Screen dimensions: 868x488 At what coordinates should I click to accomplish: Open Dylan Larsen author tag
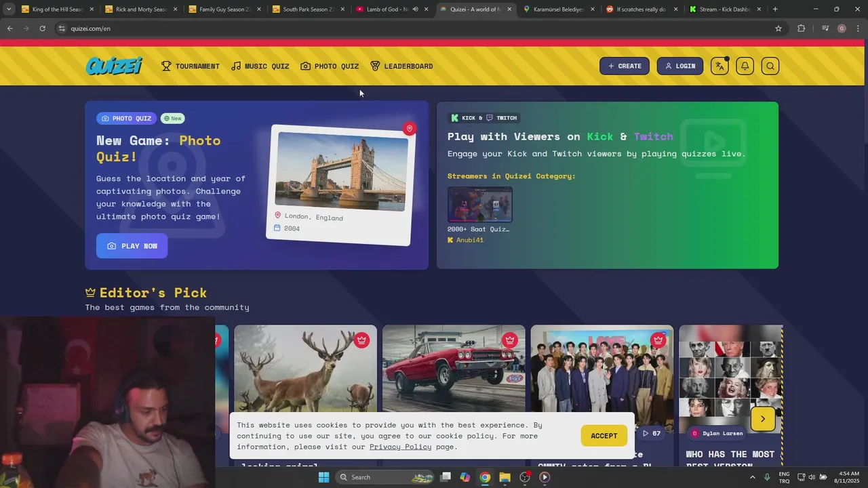(x=717, y=433)
